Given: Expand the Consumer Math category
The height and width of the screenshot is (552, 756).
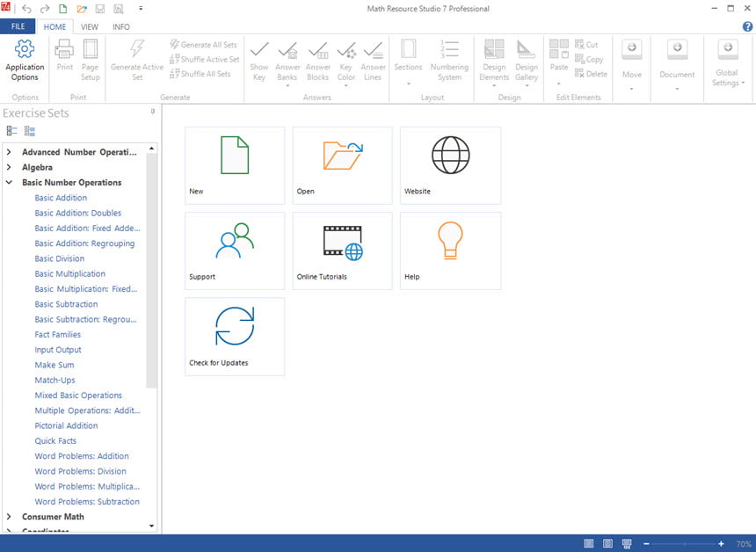Looking at the screenshot, I should pyautogui.click(x=9, y=516).
